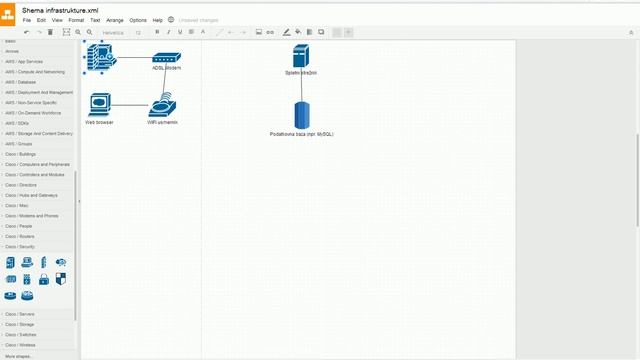The height and width of the screenshot is (360, 640).
Task: Open the Help menu
Action: (x=158, y=20)
